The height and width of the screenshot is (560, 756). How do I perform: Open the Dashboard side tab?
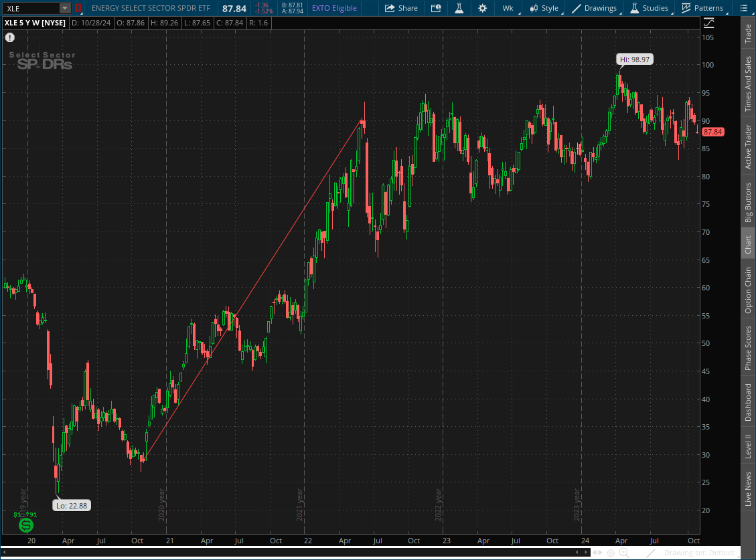(x=748, y=402)
